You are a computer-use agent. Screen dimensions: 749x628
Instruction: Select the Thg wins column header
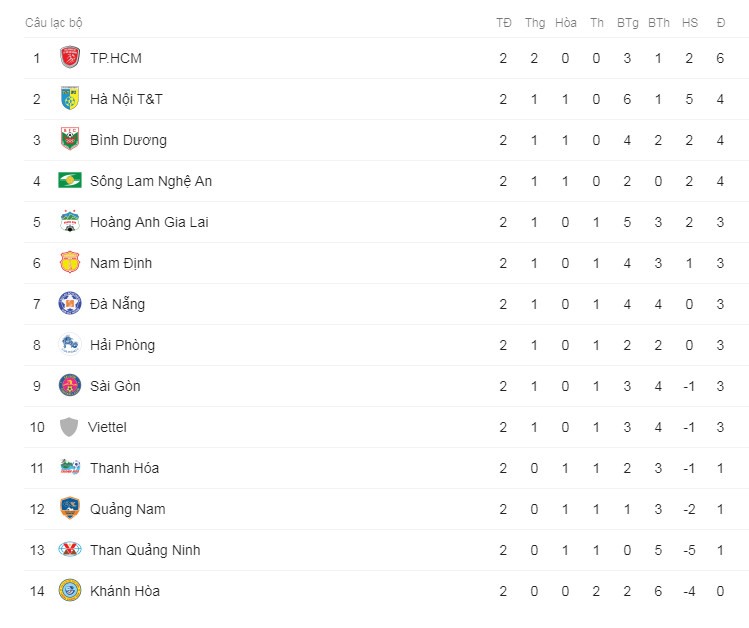[x=535, y=23]
